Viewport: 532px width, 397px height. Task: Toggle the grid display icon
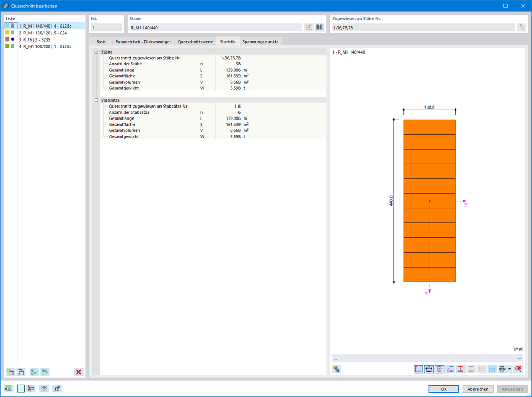pyautogui.click(x=492, y=369)
